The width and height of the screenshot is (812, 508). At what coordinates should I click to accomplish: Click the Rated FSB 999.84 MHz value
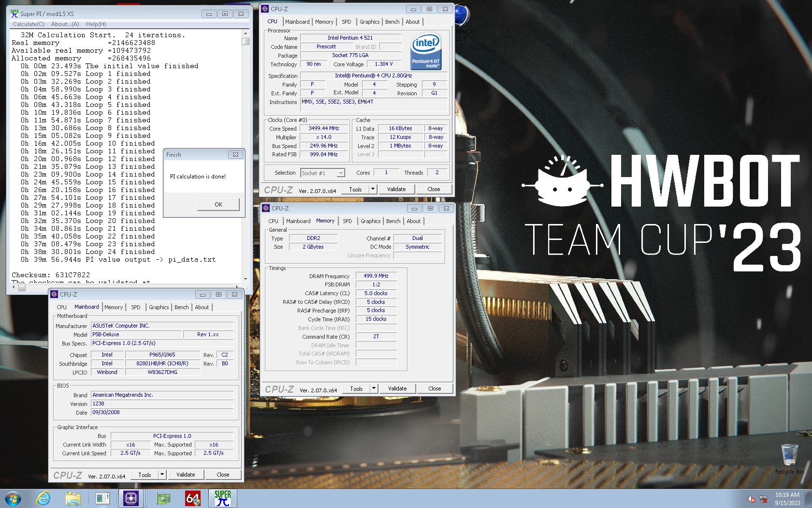click(x=324, y=154)
